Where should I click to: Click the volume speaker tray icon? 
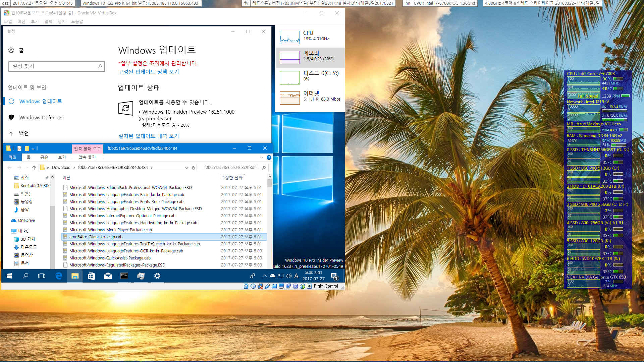288,276
